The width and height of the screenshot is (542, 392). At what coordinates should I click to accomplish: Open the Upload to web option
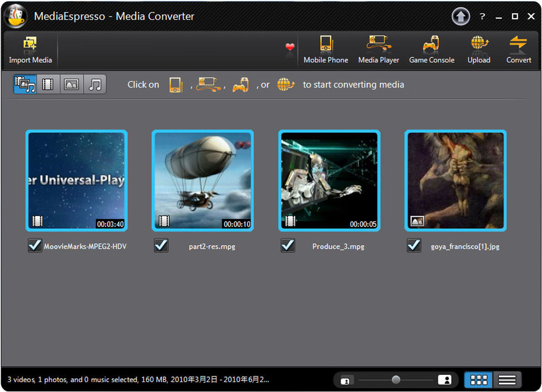tap(479, 45)
